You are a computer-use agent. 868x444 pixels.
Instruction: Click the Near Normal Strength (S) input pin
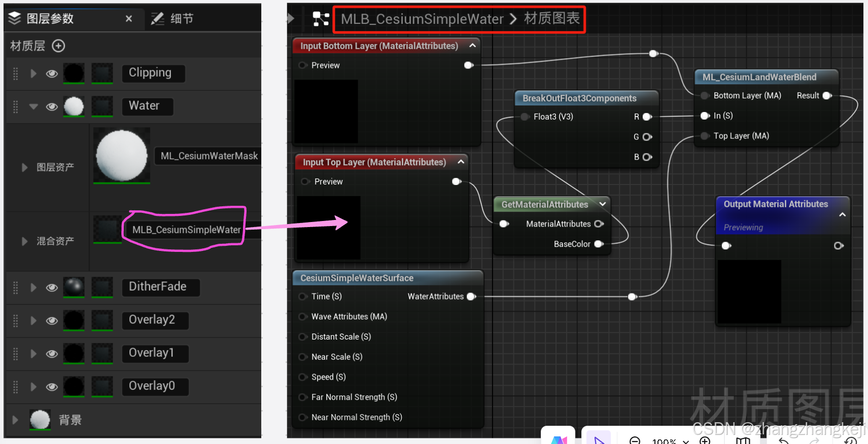[x=303, y=418]
